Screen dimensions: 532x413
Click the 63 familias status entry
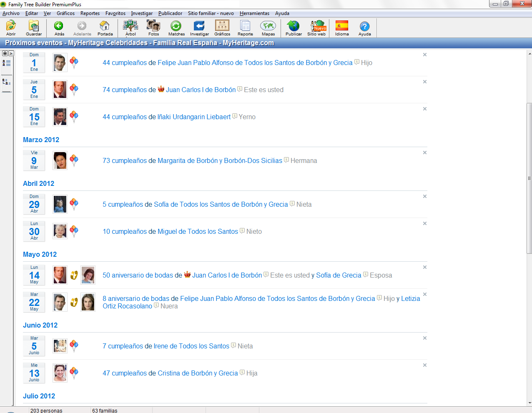[105, 410]
